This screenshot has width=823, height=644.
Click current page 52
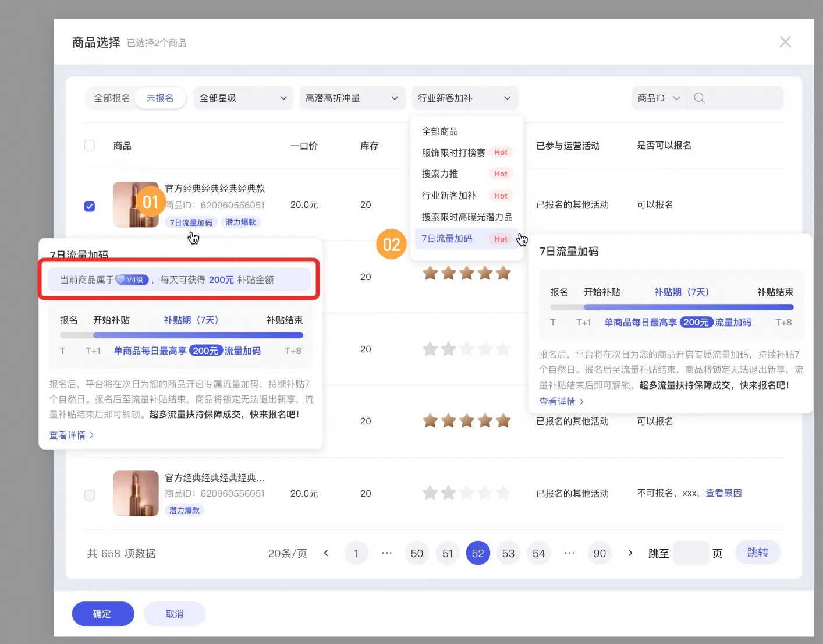tap(478, 553)
